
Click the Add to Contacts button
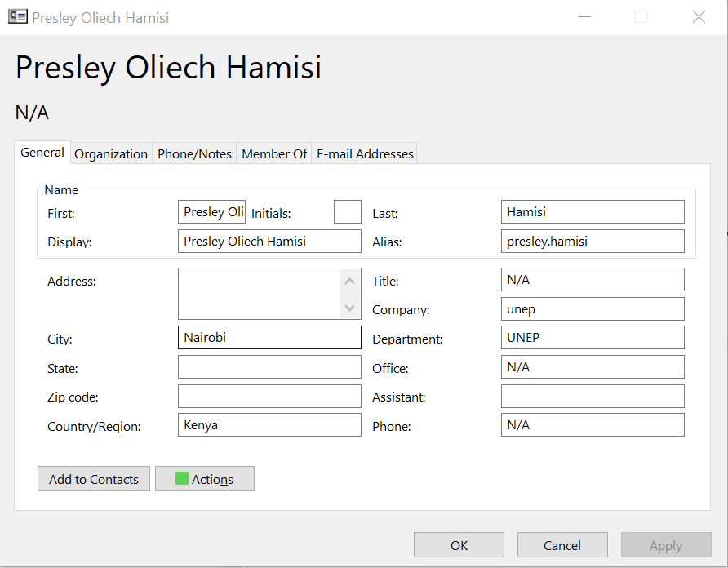pos(94,479)
